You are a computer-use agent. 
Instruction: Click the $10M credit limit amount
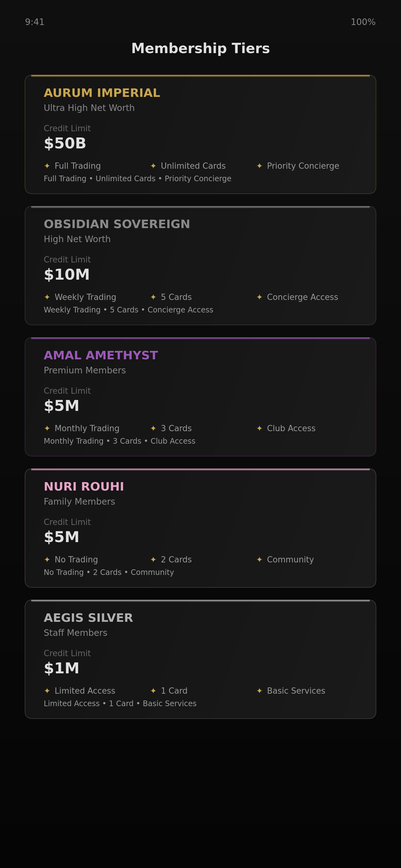67,274
